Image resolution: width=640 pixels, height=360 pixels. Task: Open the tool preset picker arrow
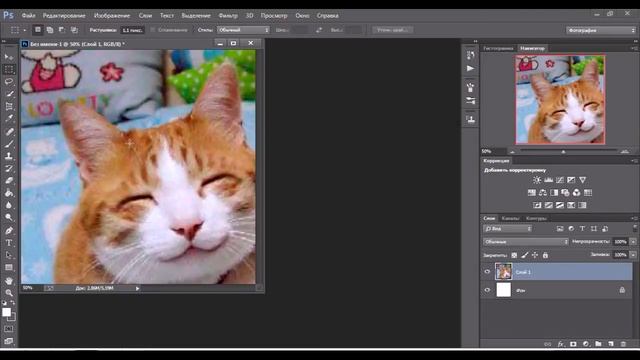24,30
